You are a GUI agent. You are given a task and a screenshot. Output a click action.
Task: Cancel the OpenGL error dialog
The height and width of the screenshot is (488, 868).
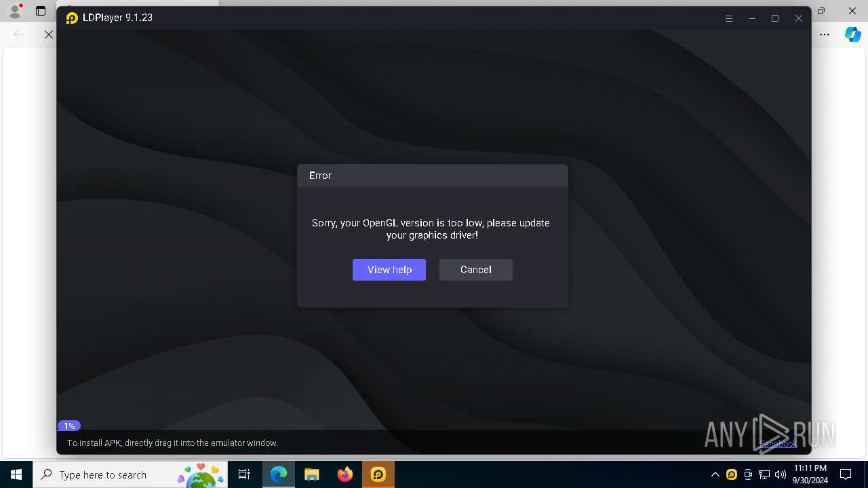tap(476, 270)
